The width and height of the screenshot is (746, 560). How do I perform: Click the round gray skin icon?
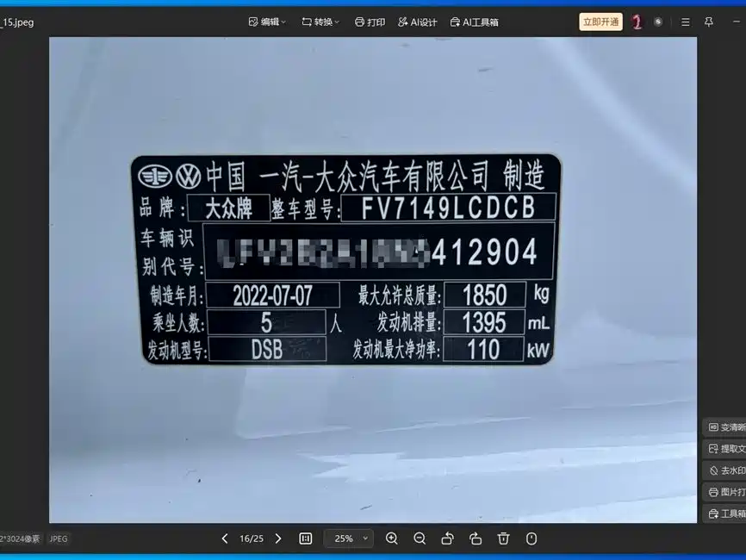[658, 22]
